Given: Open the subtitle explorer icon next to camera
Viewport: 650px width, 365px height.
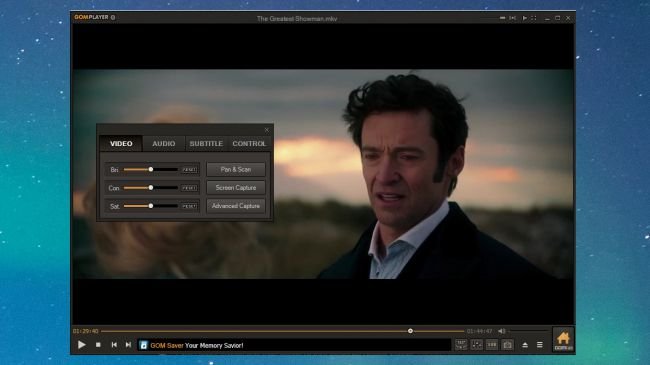Looking at the screenshot, I should coord(492,345).
